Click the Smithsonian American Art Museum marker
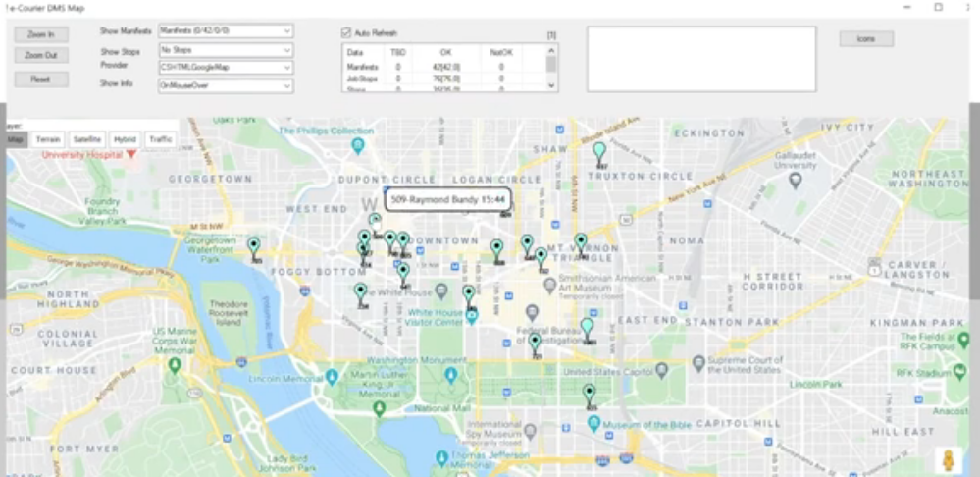The height and width of the screenshot is (477, 980). [x=550, y=286]
